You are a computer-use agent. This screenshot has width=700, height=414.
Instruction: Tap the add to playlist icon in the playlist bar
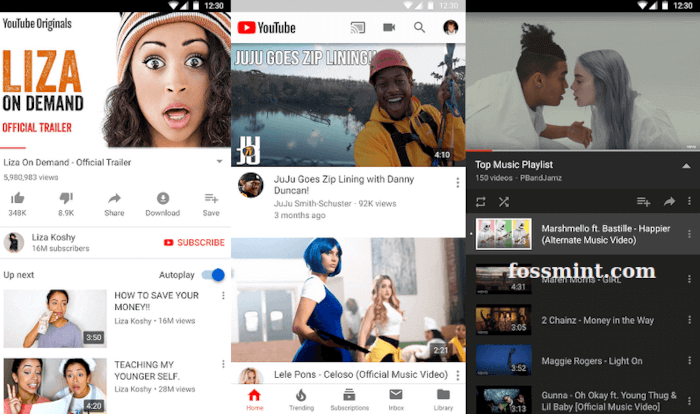tap(643, 202)
